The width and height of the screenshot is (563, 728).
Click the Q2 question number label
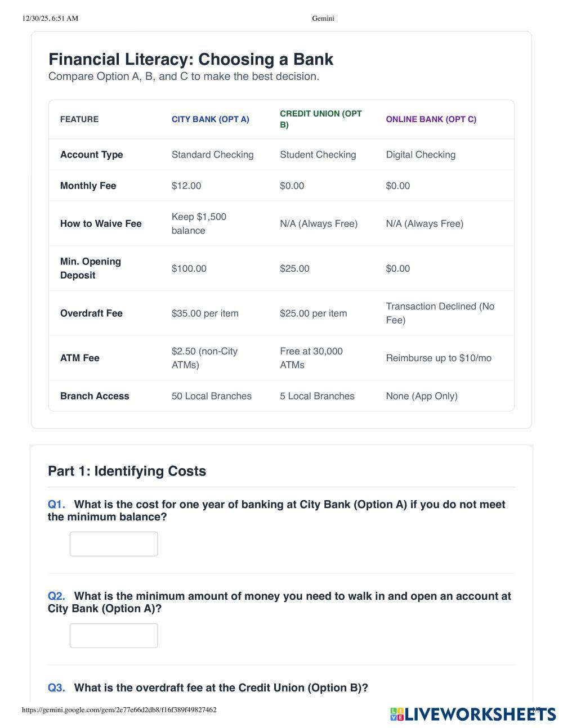tap(56, 596)
